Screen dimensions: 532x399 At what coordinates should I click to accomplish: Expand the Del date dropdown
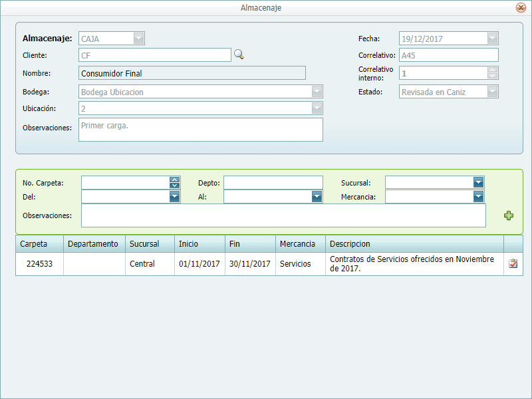(x=174, y=196)
